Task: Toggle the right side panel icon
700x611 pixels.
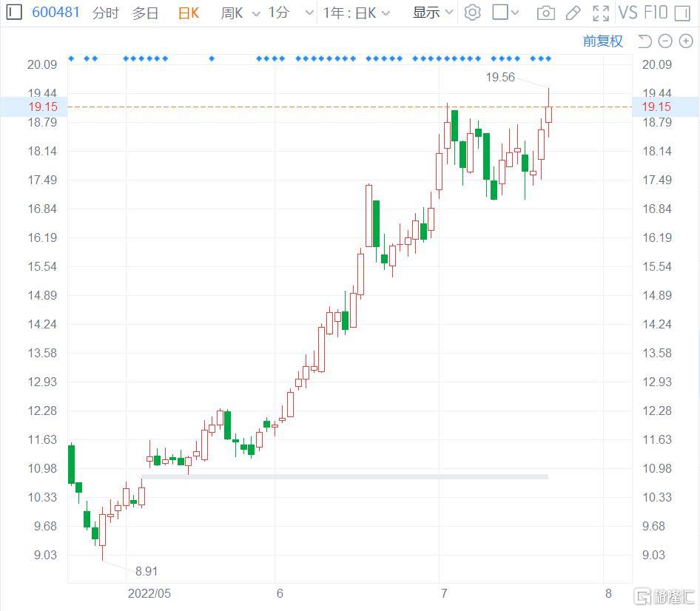Action: tap(682, 13)
